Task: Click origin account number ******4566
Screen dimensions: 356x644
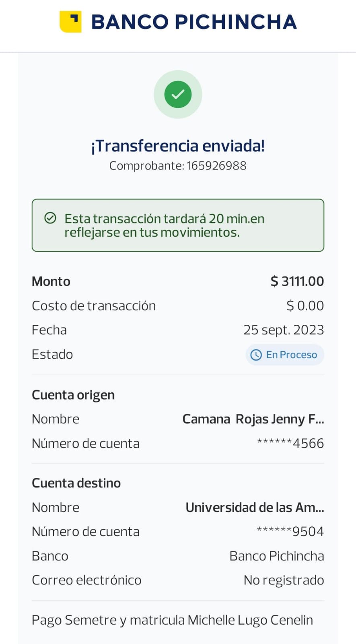Action: [290, 444]
